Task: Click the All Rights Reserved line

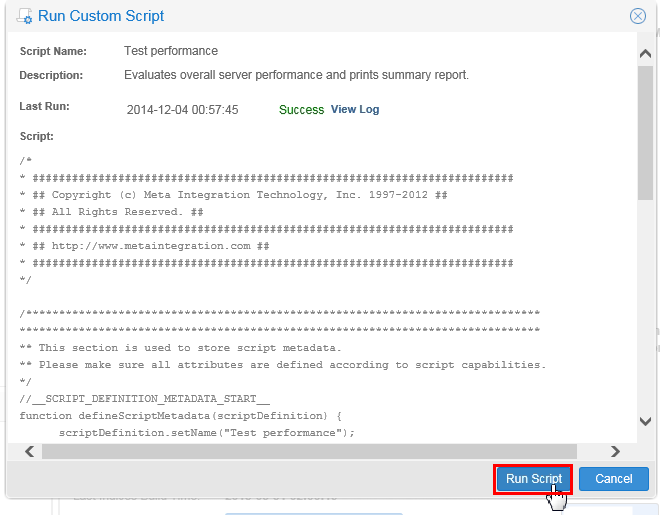Action: point(112,212)
